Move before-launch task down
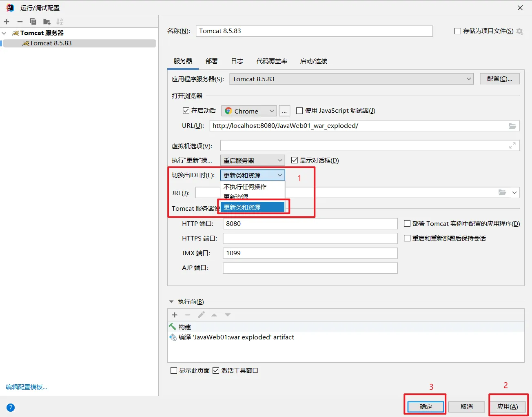The width and height of the screenshot is (532, 417). point(228,315)
